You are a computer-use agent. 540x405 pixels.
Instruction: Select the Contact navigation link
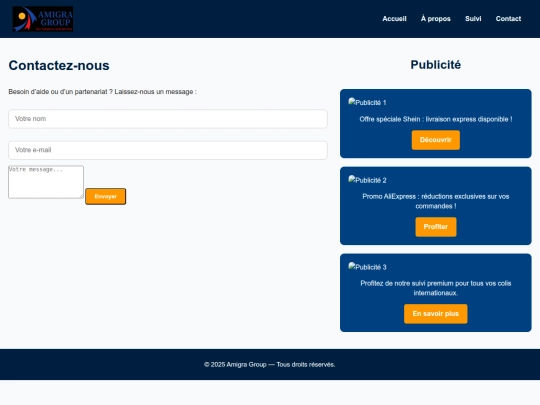coord(508,19)
